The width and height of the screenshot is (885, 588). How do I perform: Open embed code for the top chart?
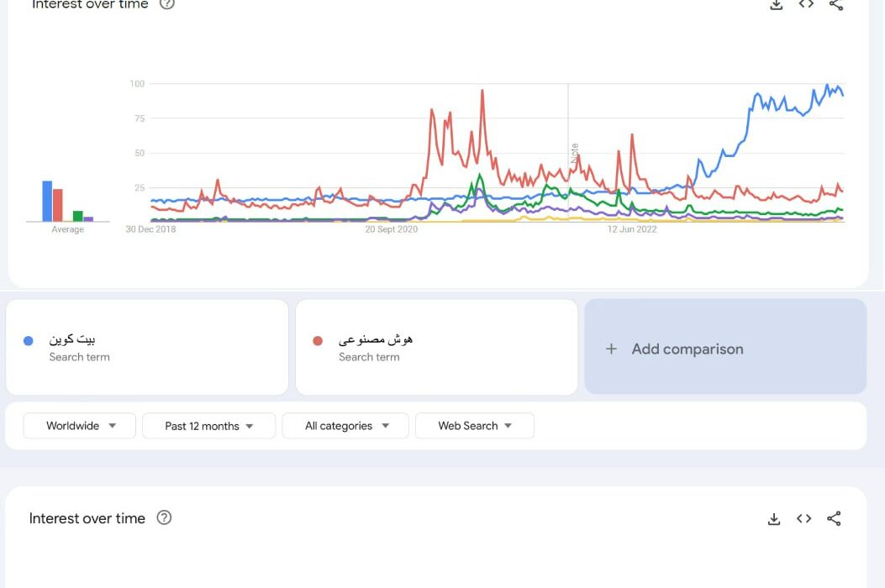[x=806, y=4]
